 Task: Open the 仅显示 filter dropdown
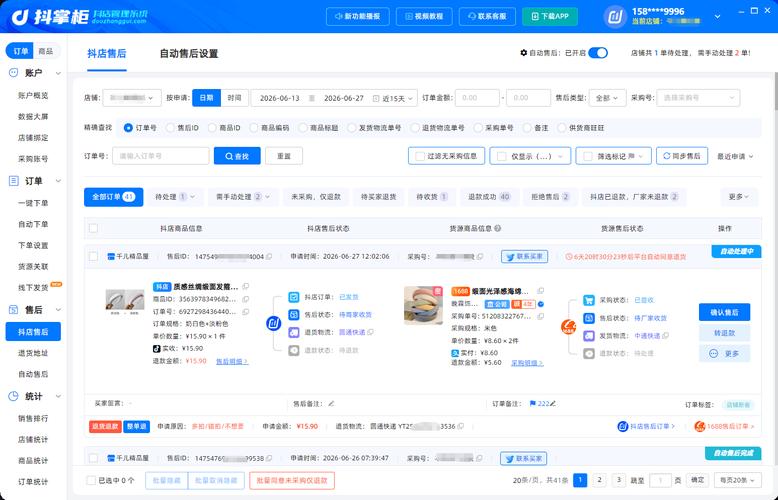[530, 156]
